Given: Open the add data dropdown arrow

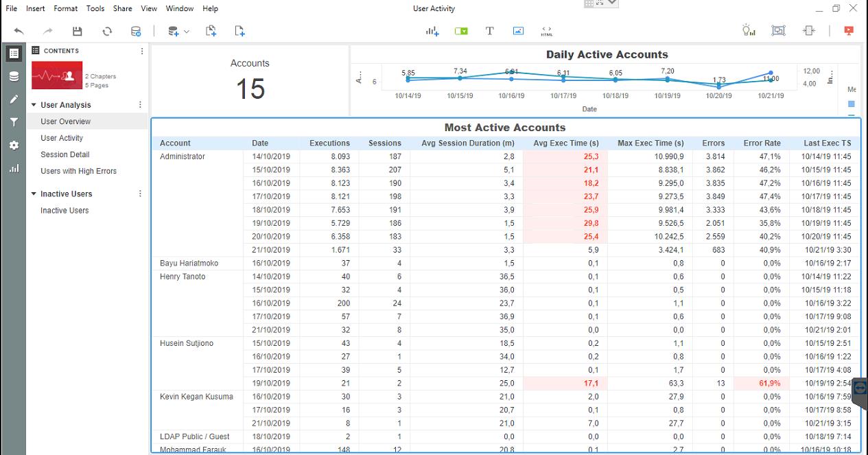Looking at the screenshot, I should coord(187,32).
